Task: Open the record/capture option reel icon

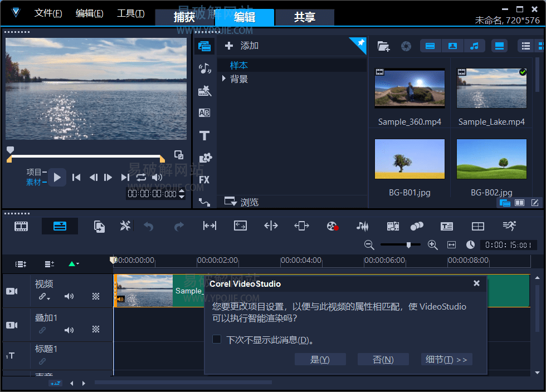Action: point(333,226)
